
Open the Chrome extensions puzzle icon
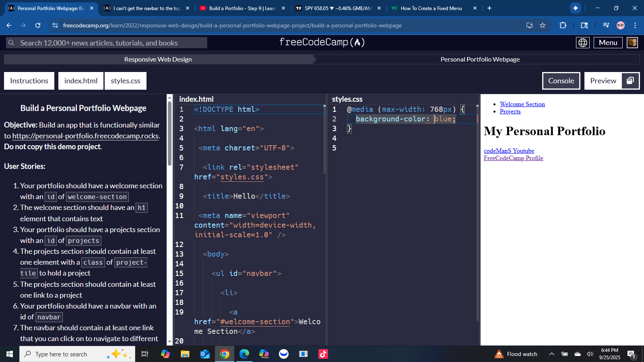[563, 25]
